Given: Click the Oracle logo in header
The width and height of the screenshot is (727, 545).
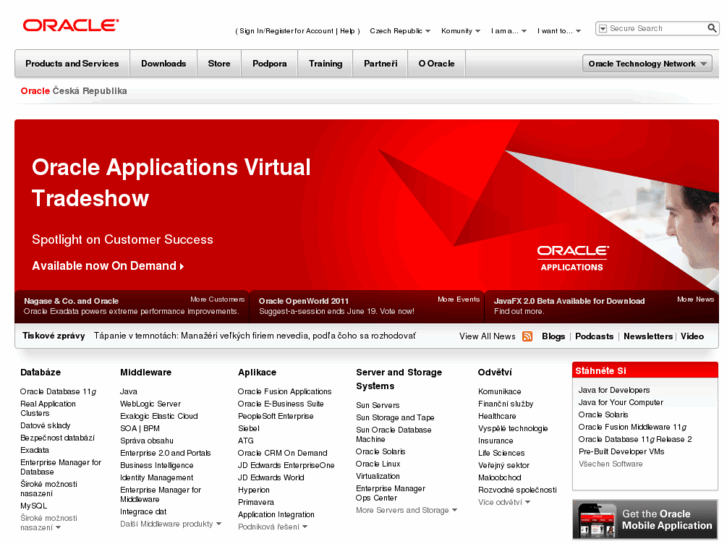Looking at the screenshot, I should pos(71,25).
